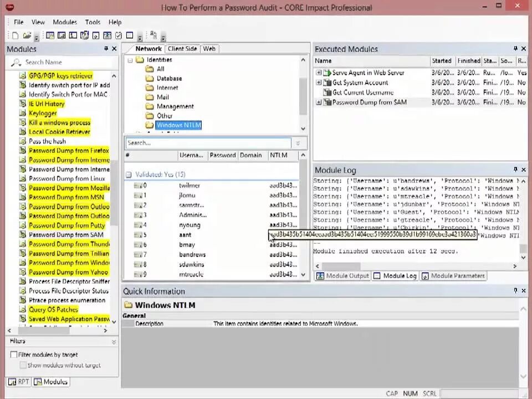This screenshot has height=399, width=532.
Task: Open the Modules menu in menu bar
Action: [65, 22]
